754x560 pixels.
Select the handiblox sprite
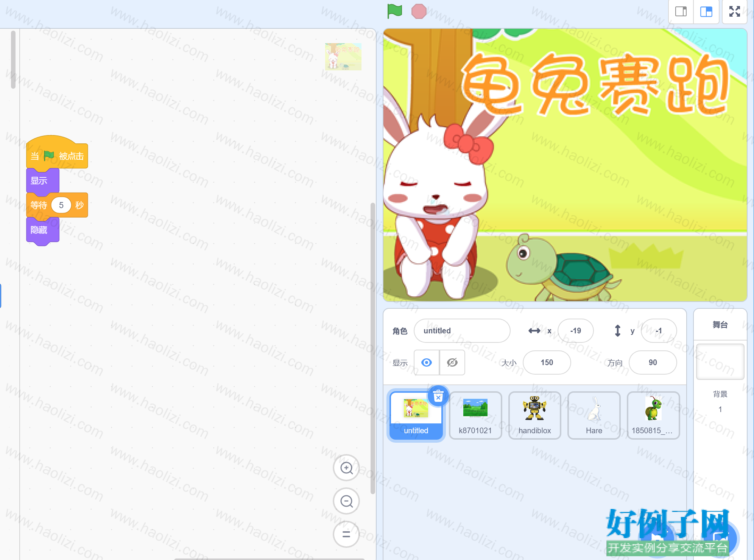point(535,415)
